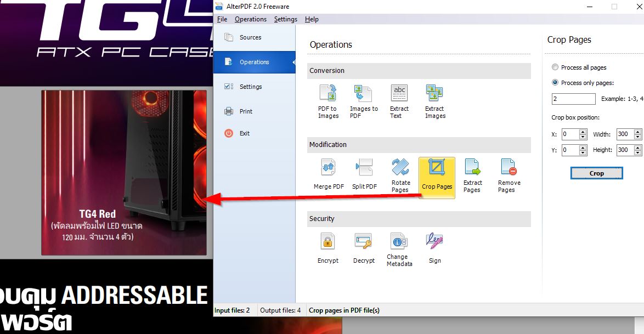Open the Sign PDF tool
644x334 pixels.
(434, 248)
